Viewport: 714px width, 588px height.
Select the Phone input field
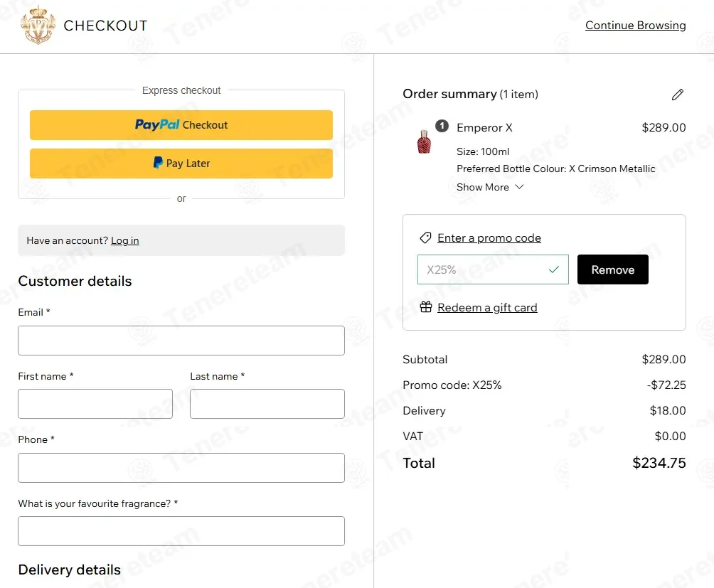tap(181, 467)
